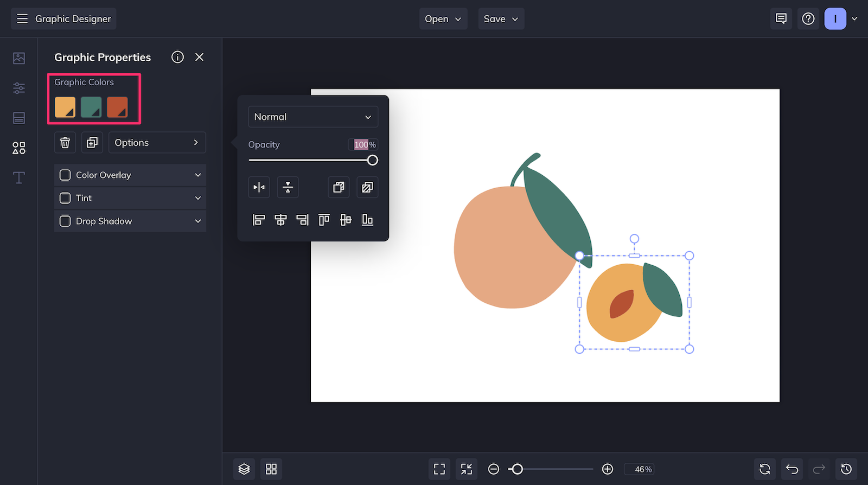Delete the selected graphic with trash icon

(x=65, y=143)
